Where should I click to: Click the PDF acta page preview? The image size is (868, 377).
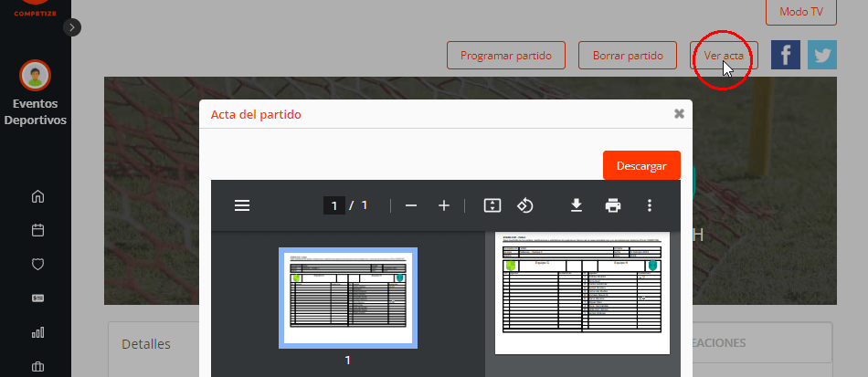[x=582, y=292]
